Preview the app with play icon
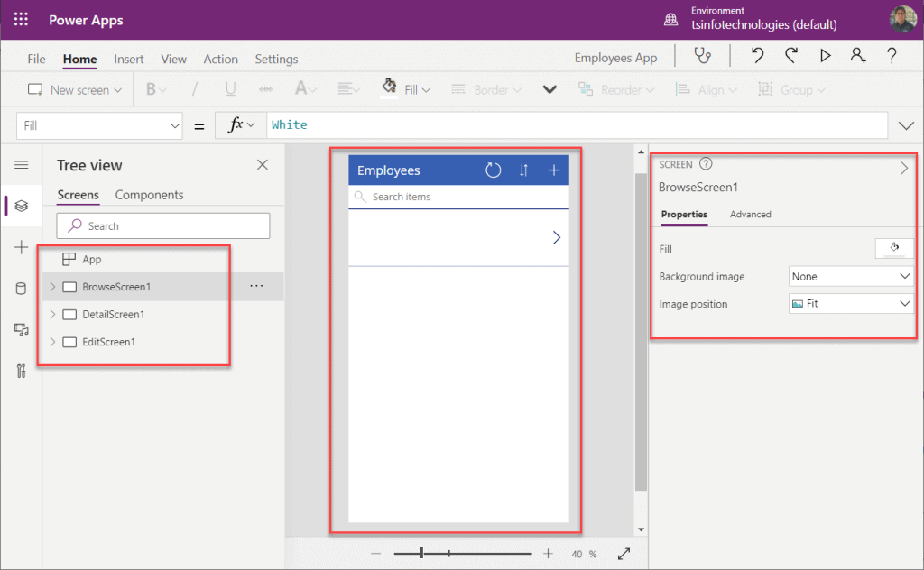The width and height of the screenshot is (924, 570). (x=825, y=56)
